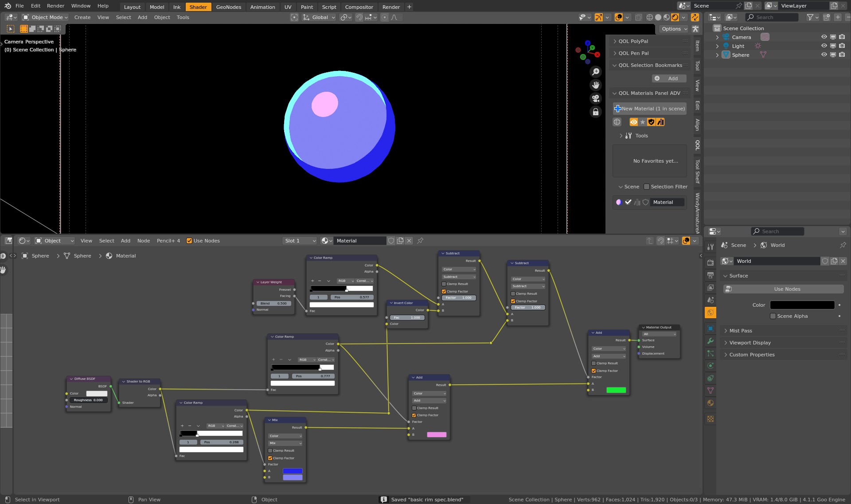Viewport: 851px width, 504px height.
Task: Open the Pencil+ 4 menu in node editor
Action: (x=168, y=241)
